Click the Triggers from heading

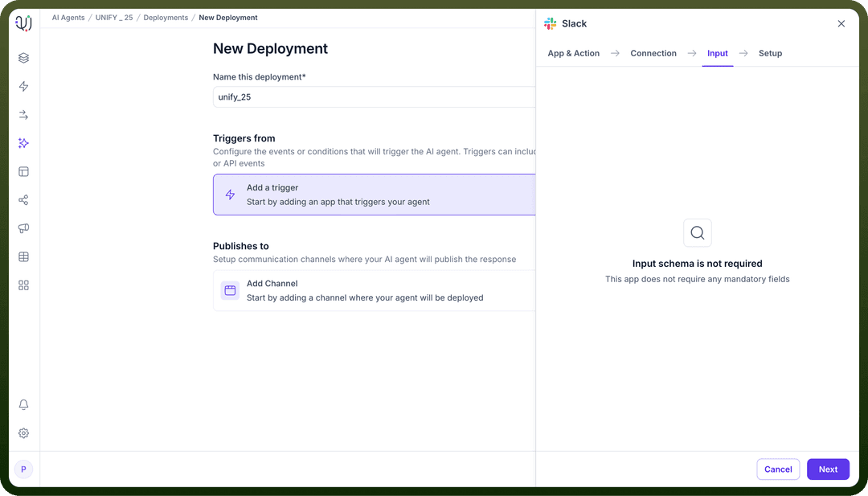tap(244, 138)
